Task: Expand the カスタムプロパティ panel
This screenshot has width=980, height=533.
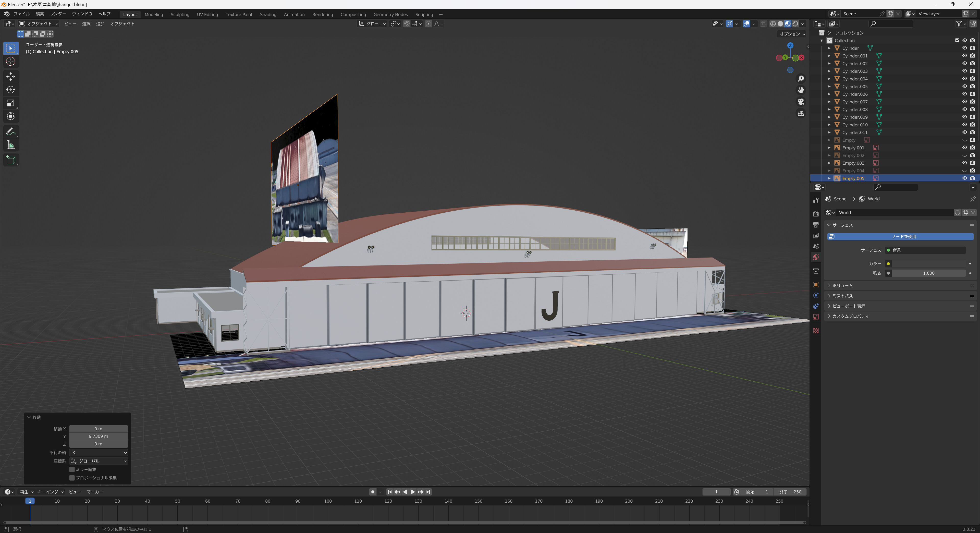Action: (900, 316)
